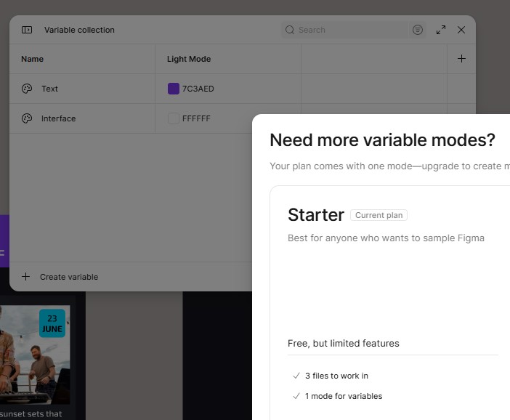This screenshot has width=510, height=420.
Task: Open the purple 7C3AED color swatch
Action: click(x=174, y=89)
